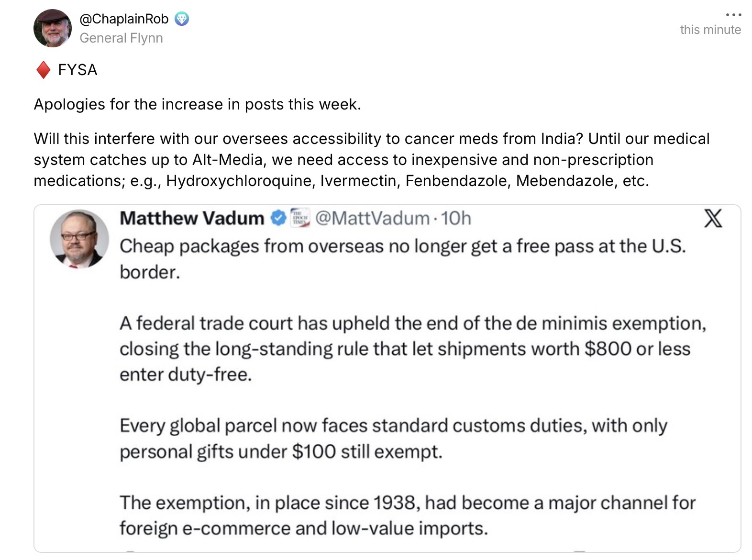Open the three-dot post options menu
Viewport: 752px width, 560px height.
[x=733, y=15]
